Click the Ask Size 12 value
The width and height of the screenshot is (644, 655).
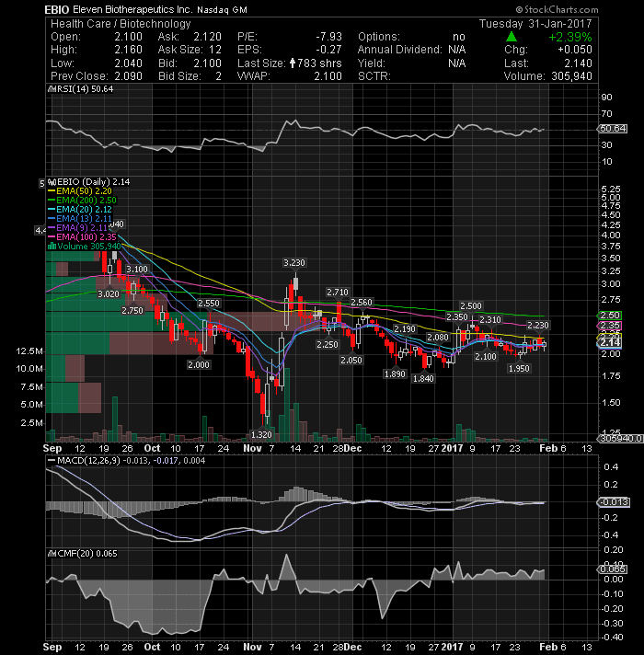click(x=215, y=50)
